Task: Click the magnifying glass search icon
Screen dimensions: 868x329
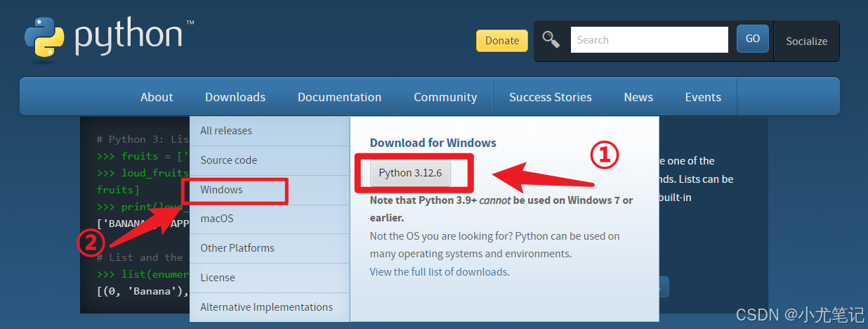Action: point(551,40)
